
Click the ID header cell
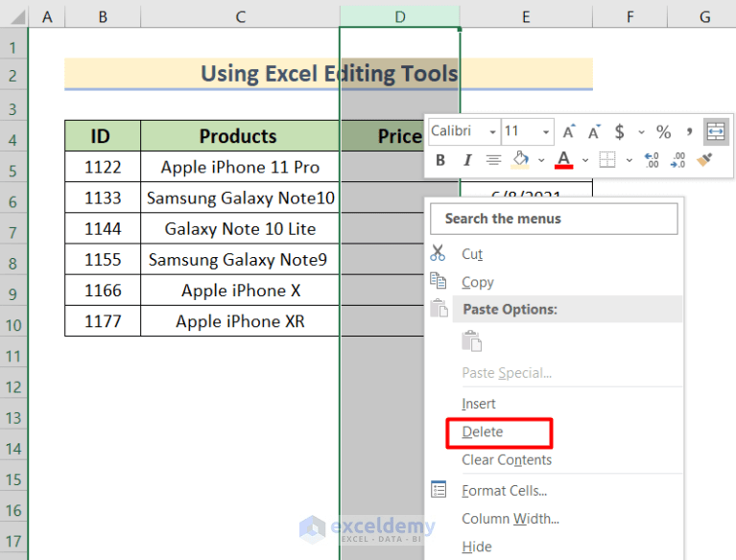point(103,136)
